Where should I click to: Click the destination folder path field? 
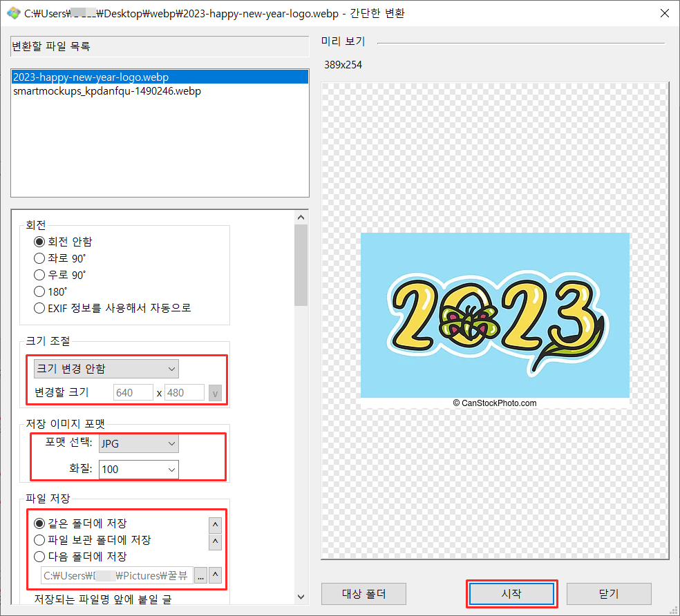[117, 576]
